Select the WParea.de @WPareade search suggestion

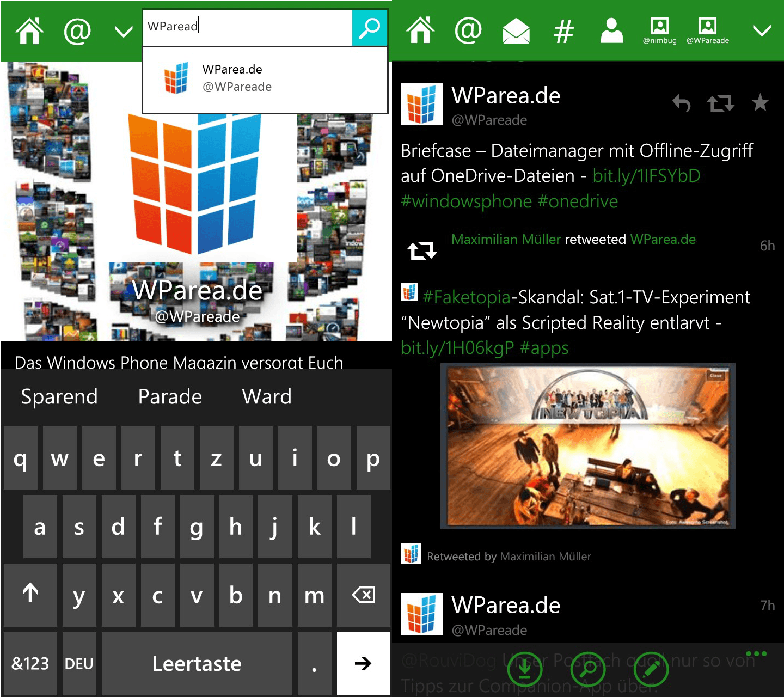click(265, 80)
